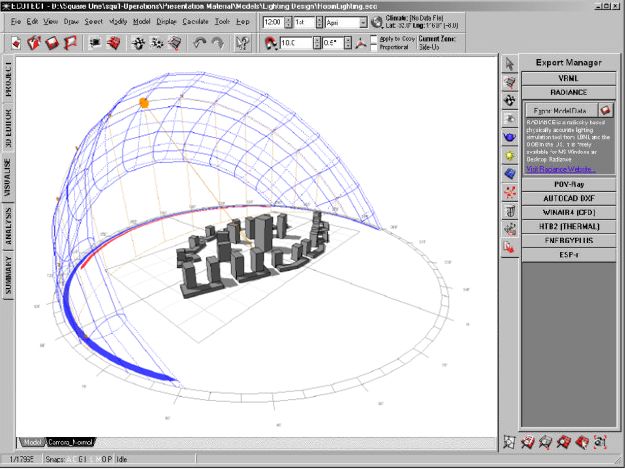Screen dimensions: 625x469
Task: Click the toolbar icon just before Undo
Action: [175, 43]
